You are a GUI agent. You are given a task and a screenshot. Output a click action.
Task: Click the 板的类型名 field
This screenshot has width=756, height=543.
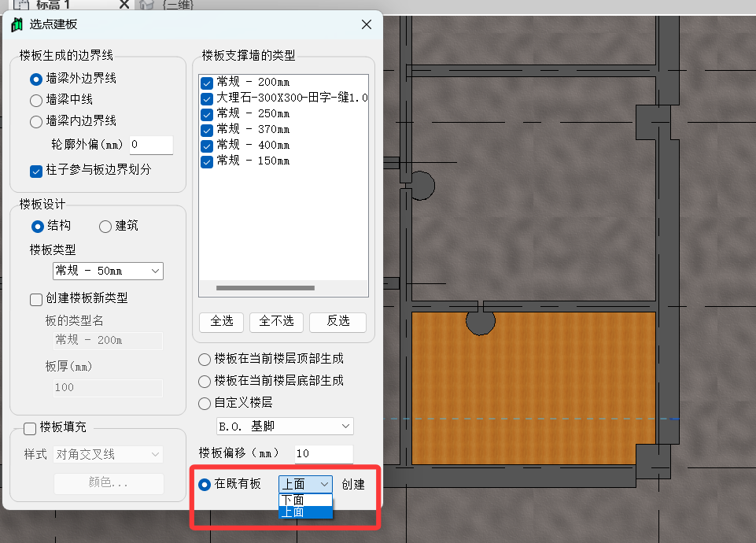108,341
